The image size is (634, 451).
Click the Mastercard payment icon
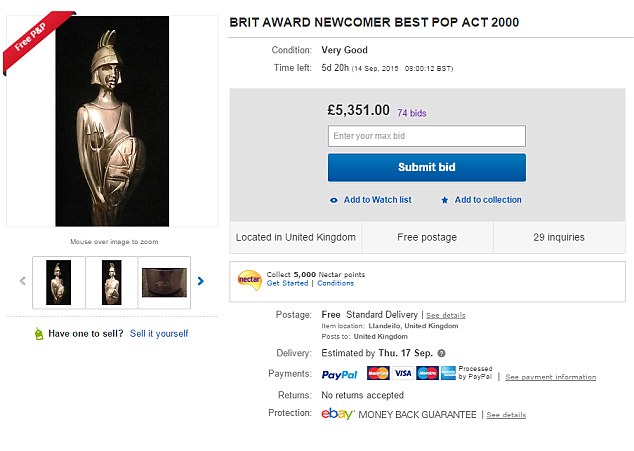tap(378, 374)
